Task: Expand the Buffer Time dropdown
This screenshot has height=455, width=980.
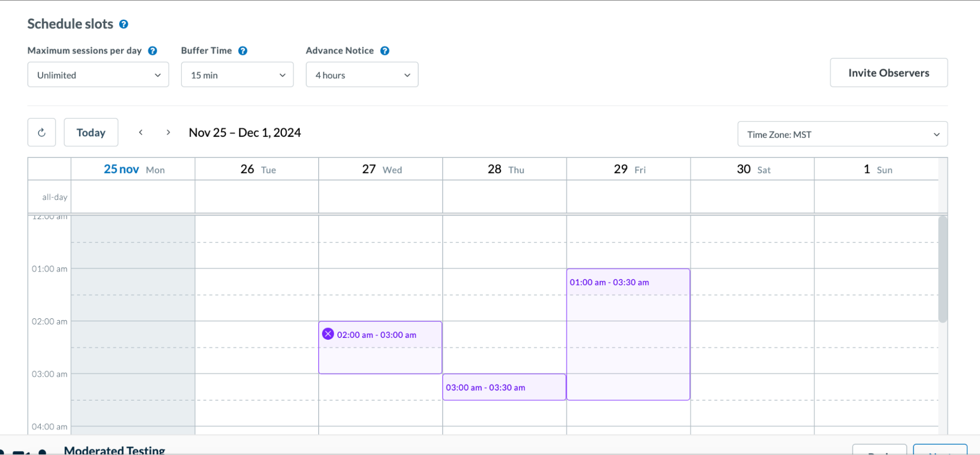Action: tap(237, 75)
